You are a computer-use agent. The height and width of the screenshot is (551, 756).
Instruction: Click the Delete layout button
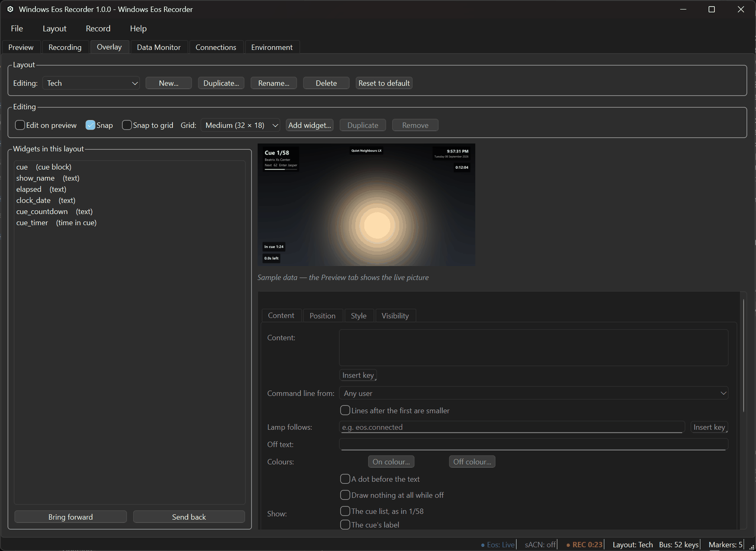click(326, 83)
